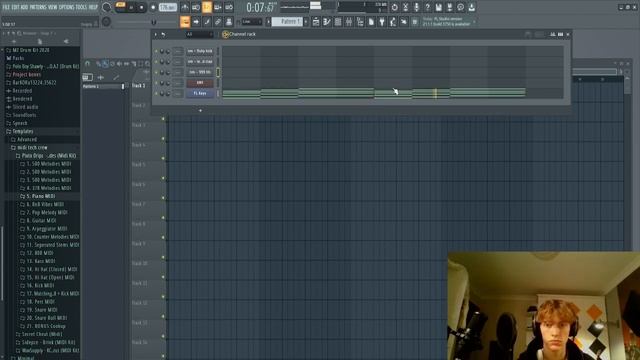The width and height of the screenshot is (640, 360).
Task: Click the Ruby kick channel volume knob
Action: pyautogui.click(x=168, y=51)
